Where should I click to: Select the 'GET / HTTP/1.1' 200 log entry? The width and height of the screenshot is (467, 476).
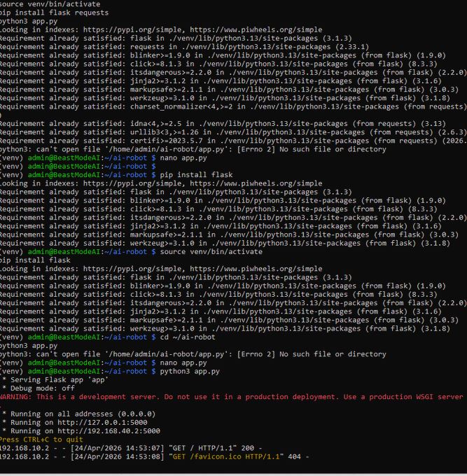tap(131, 448)
